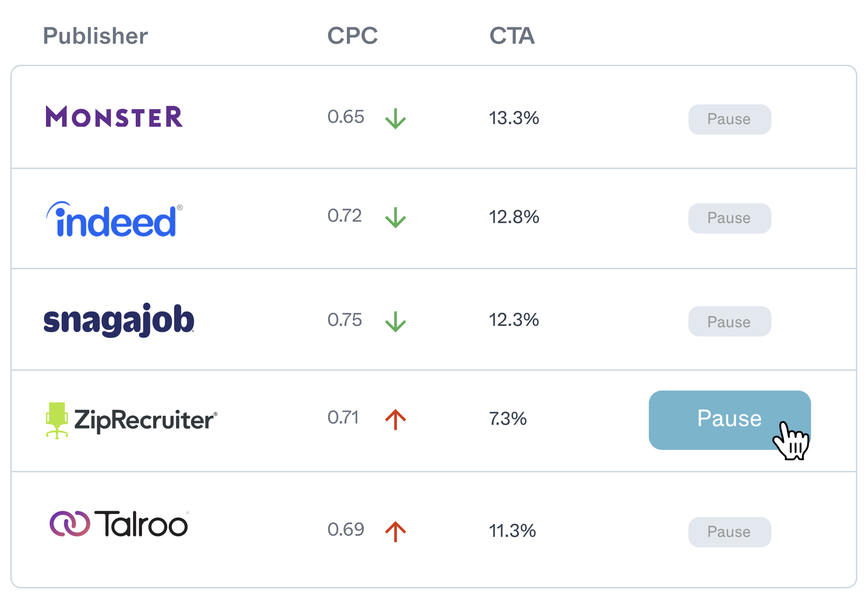Click the ZipRecruiter publisher logo
The image size is (868, 600).
pyautogui.click(x=132, y=420)
